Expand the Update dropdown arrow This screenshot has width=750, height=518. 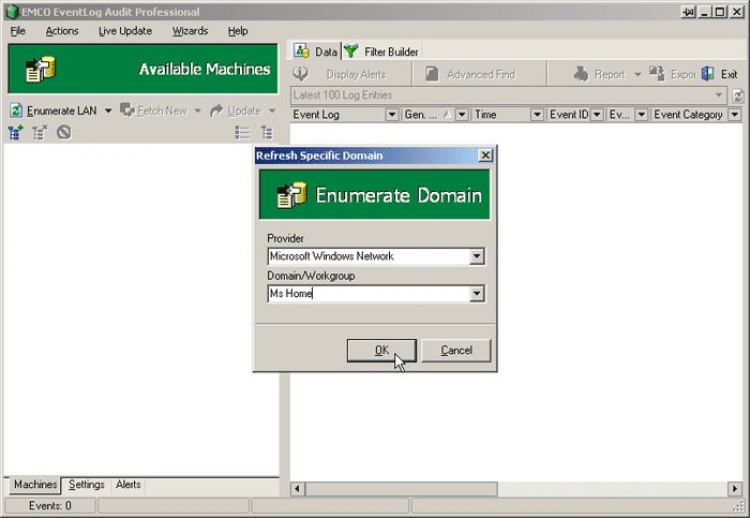[272, 111]
